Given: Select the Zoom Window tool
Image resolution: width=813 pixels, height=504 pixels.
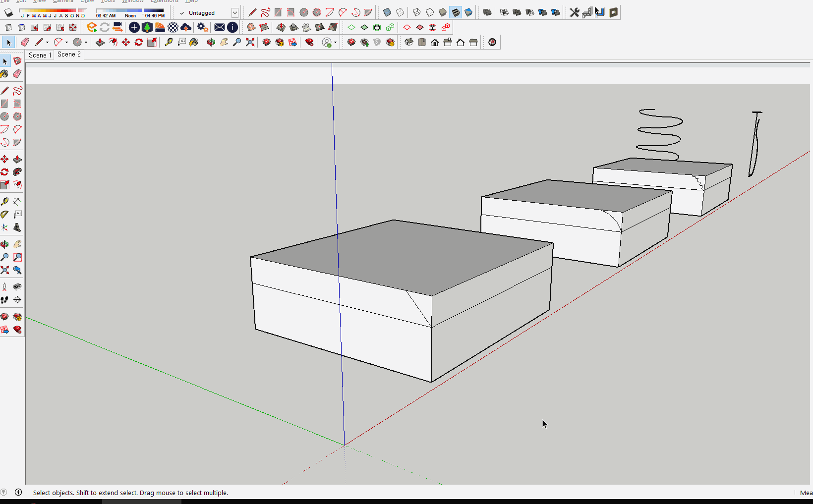Looking at the screenshot, I should coord(17,257).
